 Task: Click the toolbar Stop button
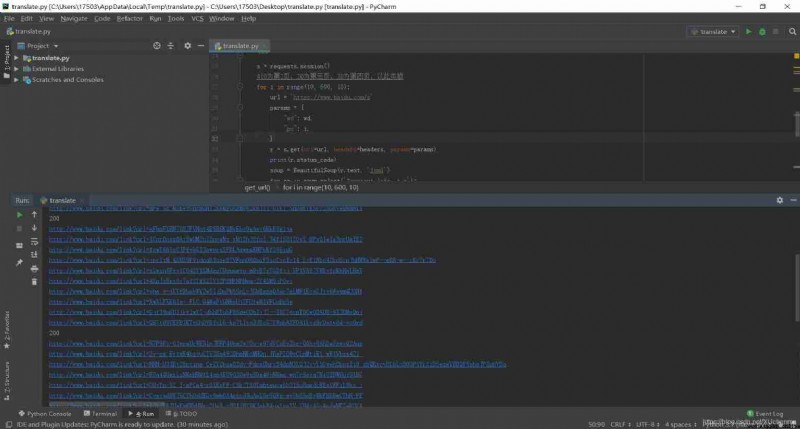(776, 32)
